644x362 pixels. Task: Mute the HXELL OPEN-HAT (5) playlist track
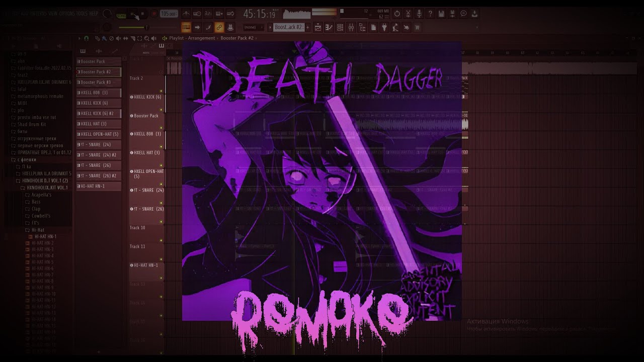pyautogui.click(x=161, y=184)
